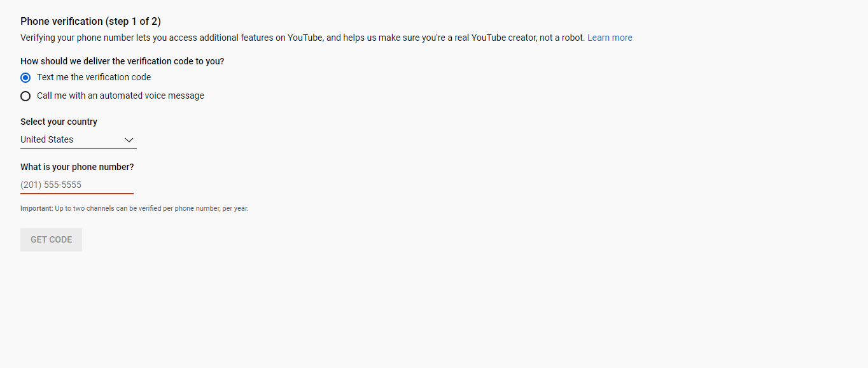Screen dimensions: 868x368
Task: Open the 'Learn more' link
Action: pos(609,38)
